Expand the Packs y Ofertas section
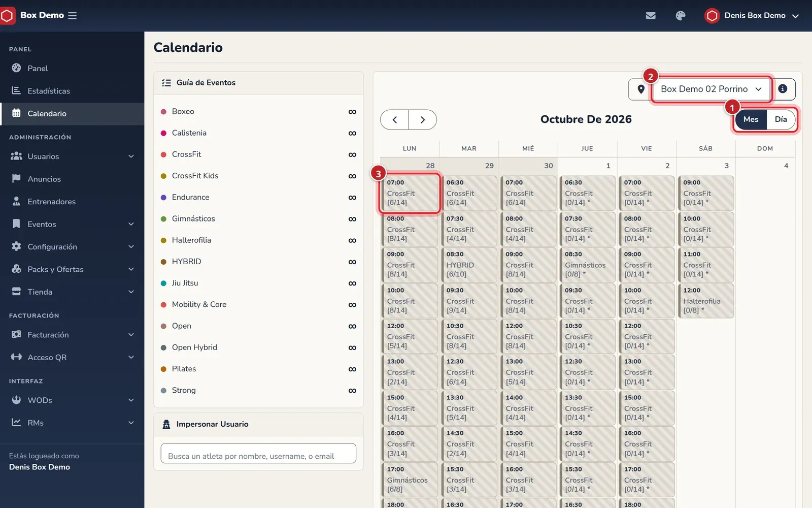 coord(72,269)
